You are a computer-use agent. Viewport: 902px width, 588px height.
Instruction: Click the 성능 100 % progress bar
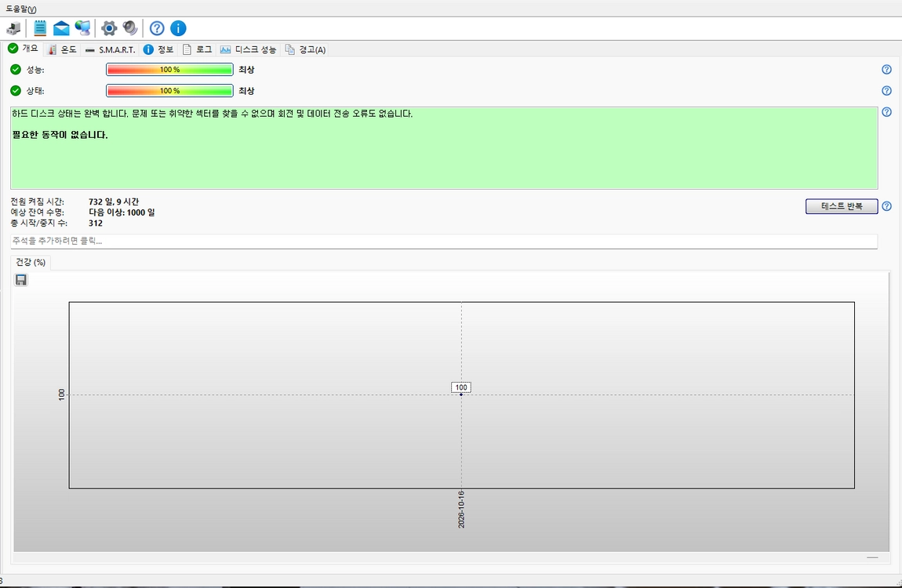[169, 70]
